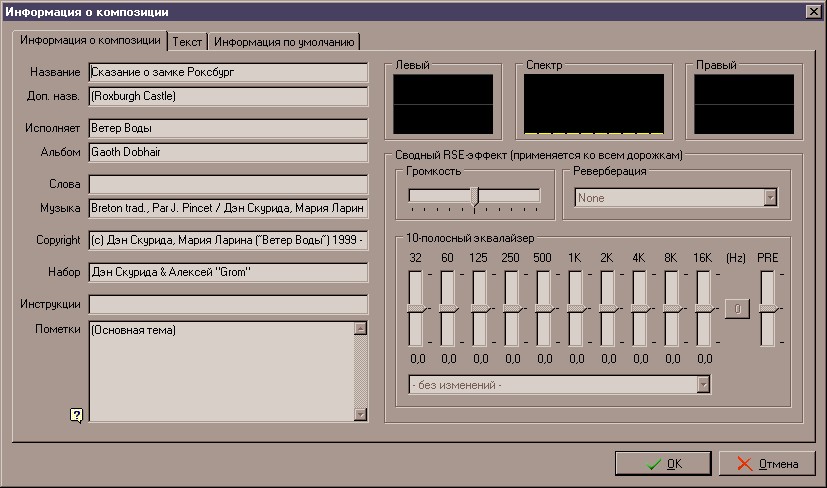Click the 16K equalizer band slider
827x488 pixels.
(704, 310)
